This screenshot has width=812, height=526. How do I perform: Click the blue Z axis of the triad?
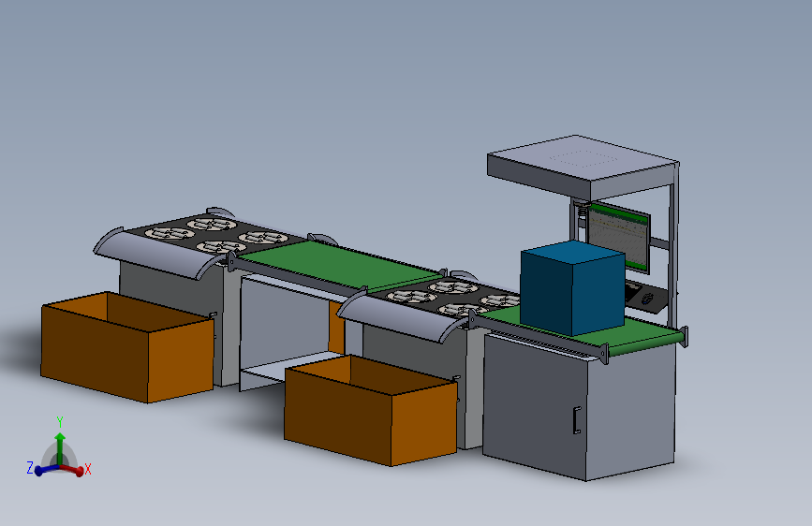pos(47,470)
